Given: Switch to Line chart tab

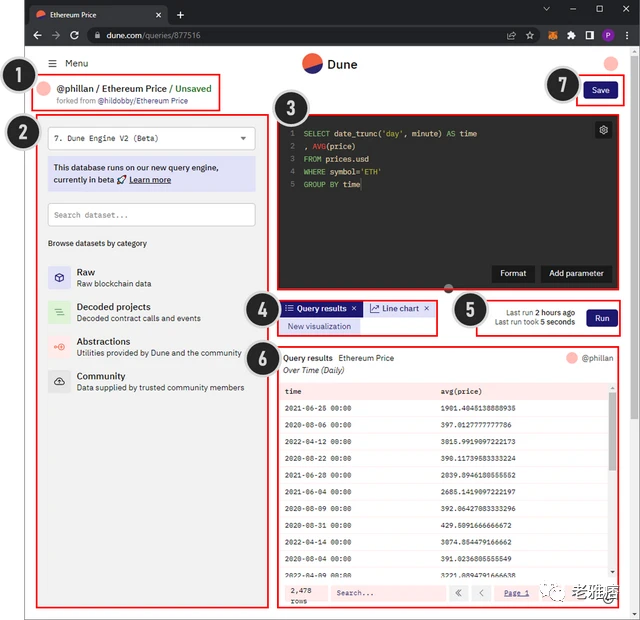Looking at the screenshot, I should (399, 309).
